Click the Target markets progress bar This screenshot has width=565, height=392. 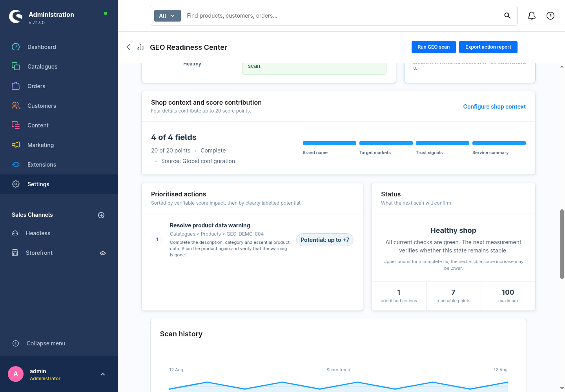[386, 143]
